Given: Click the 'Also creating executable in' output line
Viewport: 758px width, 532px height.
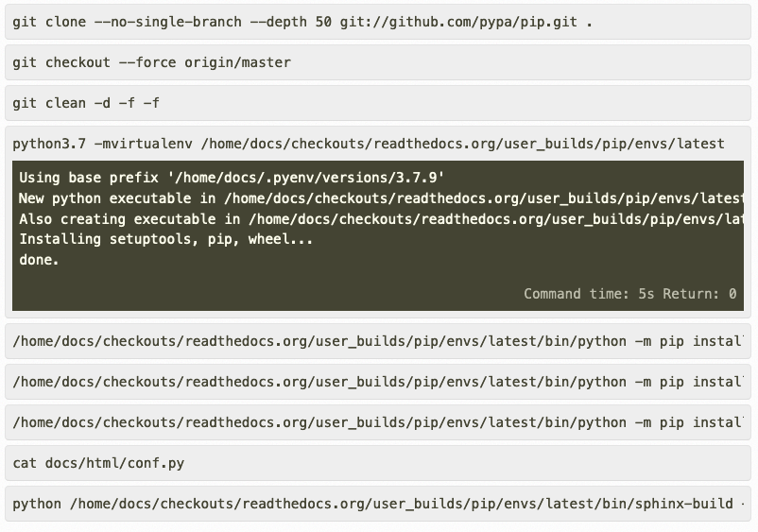Looking at the screenshot, I should [381, 219].
